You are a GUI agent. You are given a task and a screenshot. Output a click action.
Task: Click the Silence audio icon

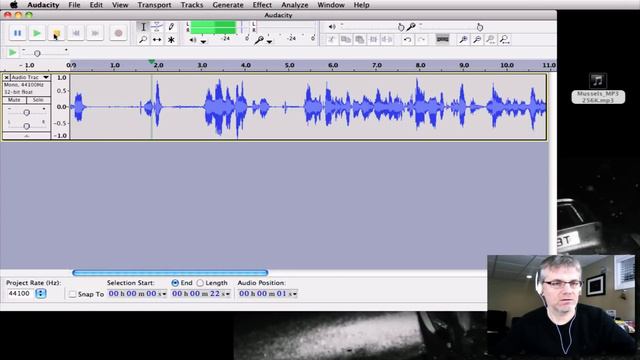[x=387, y=39]
